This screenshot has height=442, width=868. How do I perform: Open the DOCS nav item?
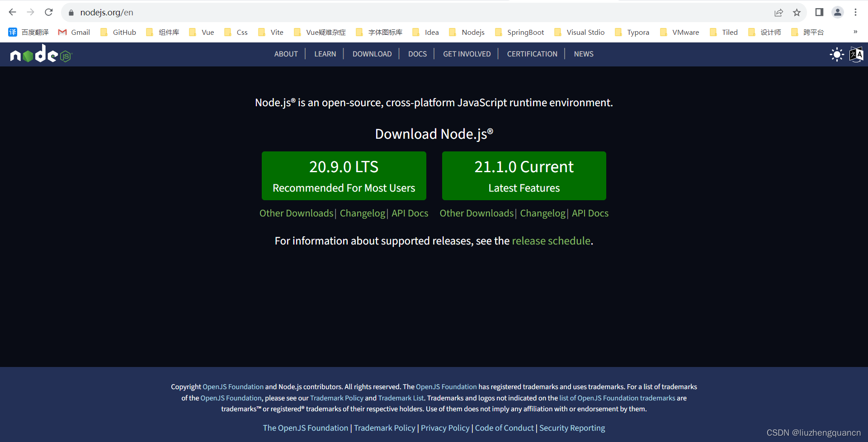point(417,54)
